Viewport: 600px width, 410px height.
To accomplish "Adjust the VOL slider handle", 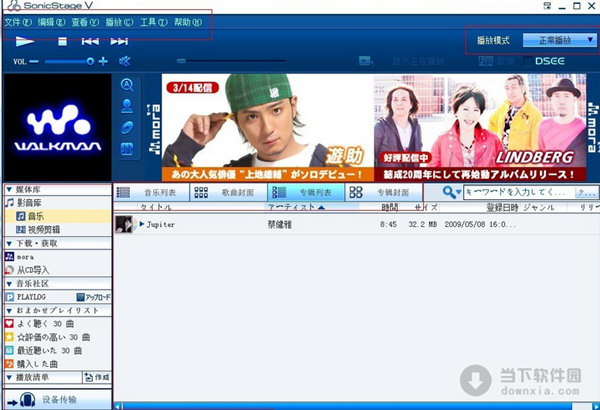I will (x=90, y=61).
